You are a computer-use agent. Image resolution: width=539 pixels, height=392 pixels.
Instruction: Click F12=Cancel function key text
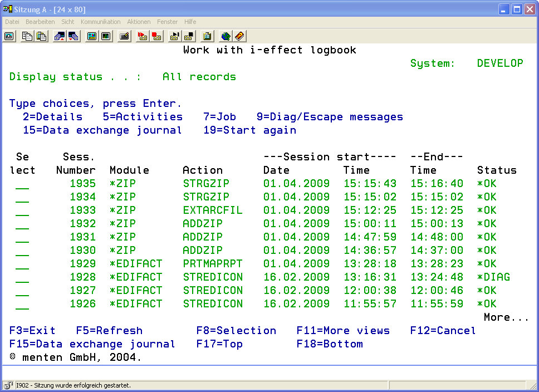(443, 331)
